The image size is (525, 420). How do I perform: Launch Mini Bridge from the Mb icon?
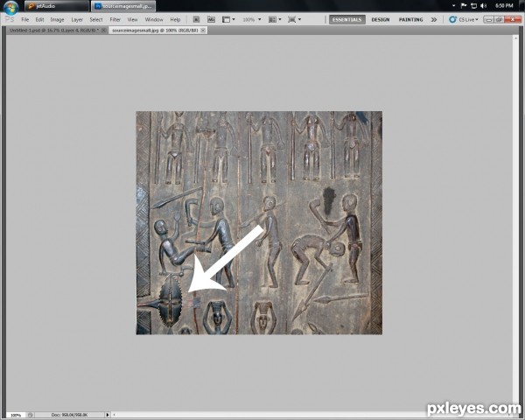[x=211, y=20]
